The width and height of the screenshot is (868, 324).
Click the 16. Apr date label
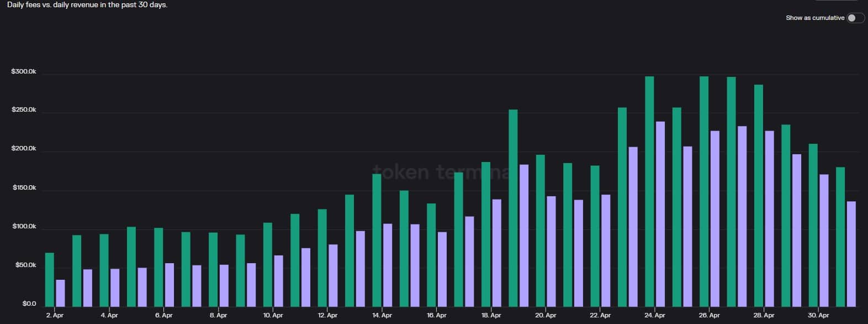tap(437, 316)
